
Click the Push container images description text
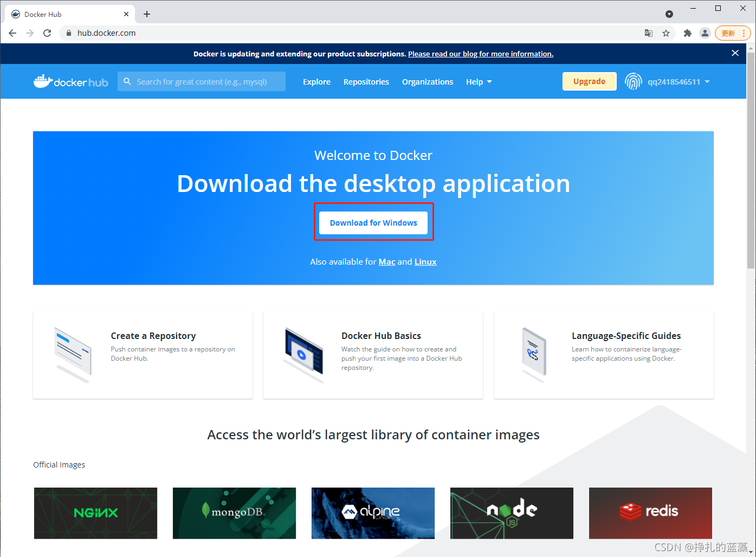(173, 354)
